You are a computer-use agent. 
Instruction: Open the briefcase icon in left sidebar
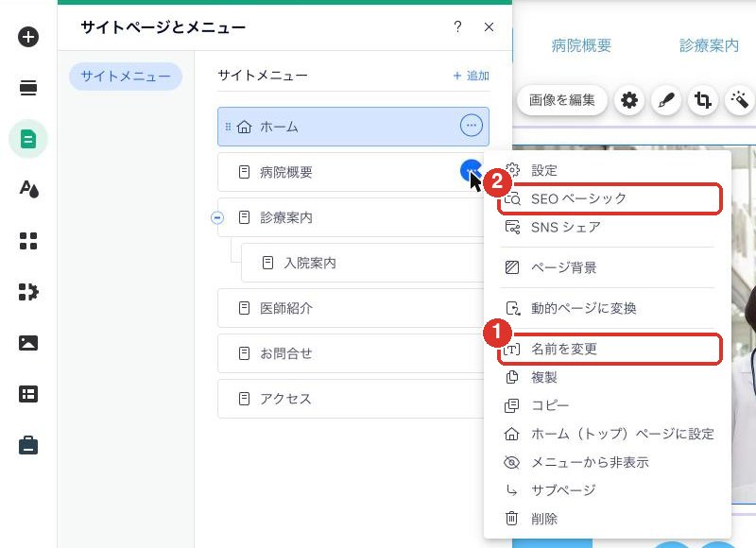28,445
